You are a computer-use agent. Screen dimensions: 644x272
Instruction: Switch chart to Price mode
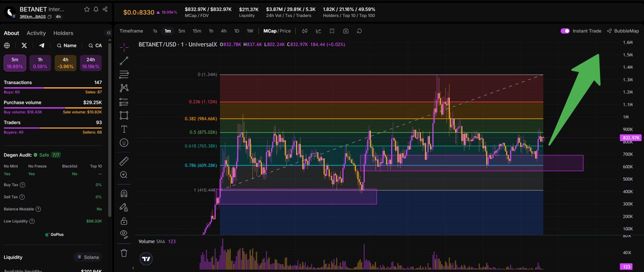coord(285,31)
